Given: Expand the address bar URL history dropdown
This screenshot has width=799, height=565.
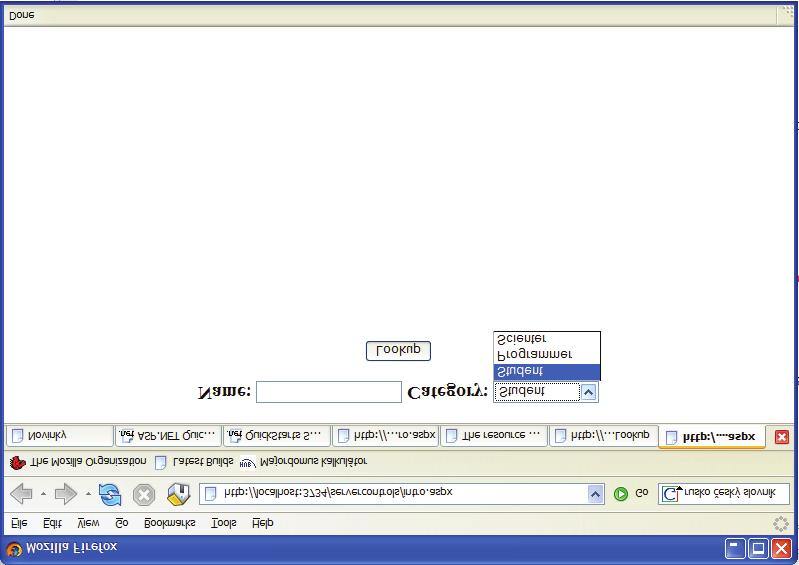Looking at the screenshot, I should coord(595,494).
